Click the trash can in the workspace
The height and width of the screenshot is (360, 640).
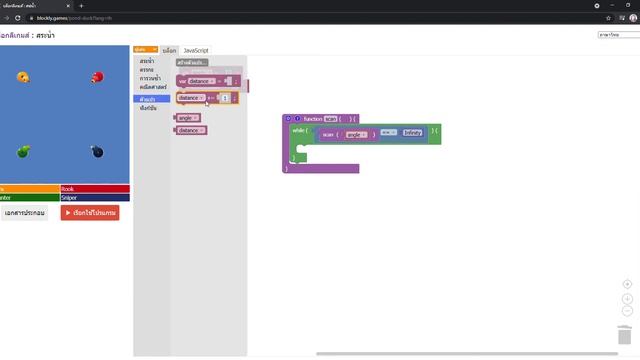624,335
